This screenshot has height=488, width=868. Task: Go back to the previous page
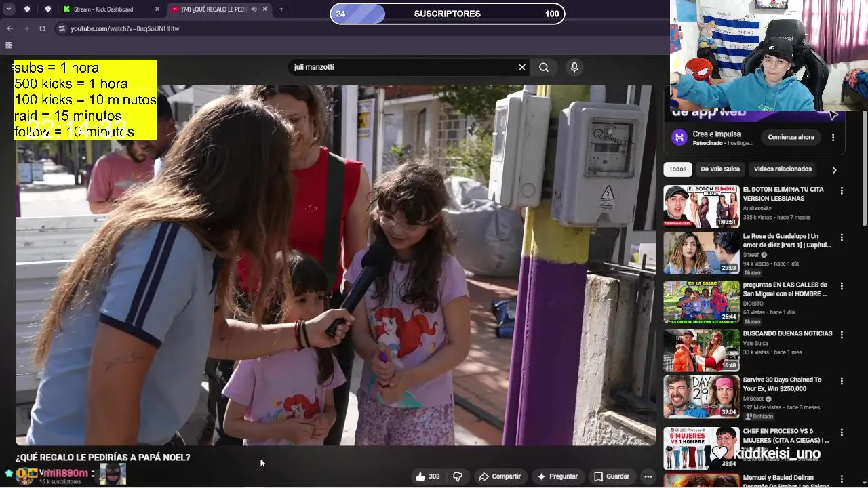[9, 28]
